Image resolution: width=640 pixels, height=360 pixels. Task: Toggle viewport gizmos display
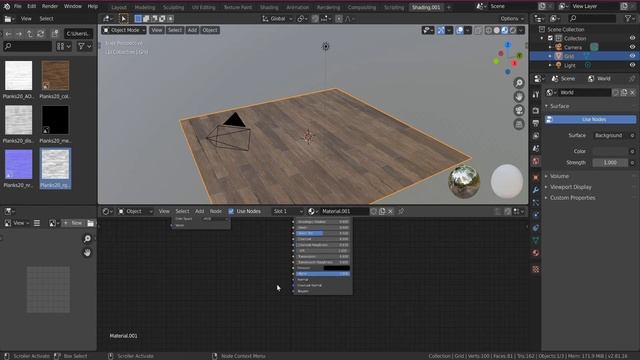pyautogui.click(x=441, y=30)
